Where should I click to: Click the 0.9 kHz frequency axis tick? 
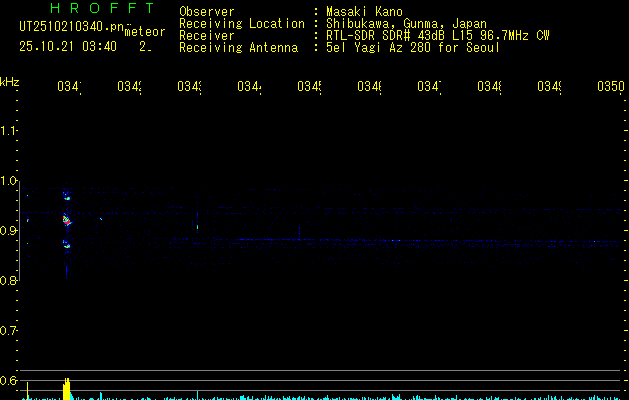point(9,231)
